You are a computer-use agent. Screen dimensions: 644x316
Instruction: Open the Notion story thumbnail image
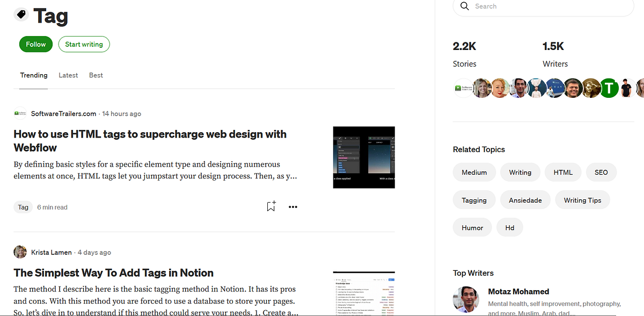364,294
